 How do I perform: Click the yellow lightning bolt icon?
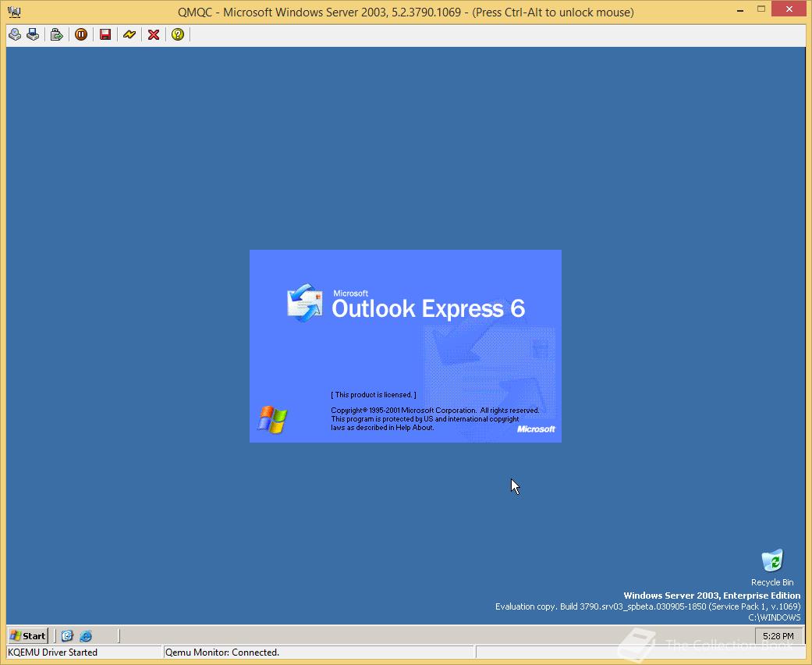[129, 34]
